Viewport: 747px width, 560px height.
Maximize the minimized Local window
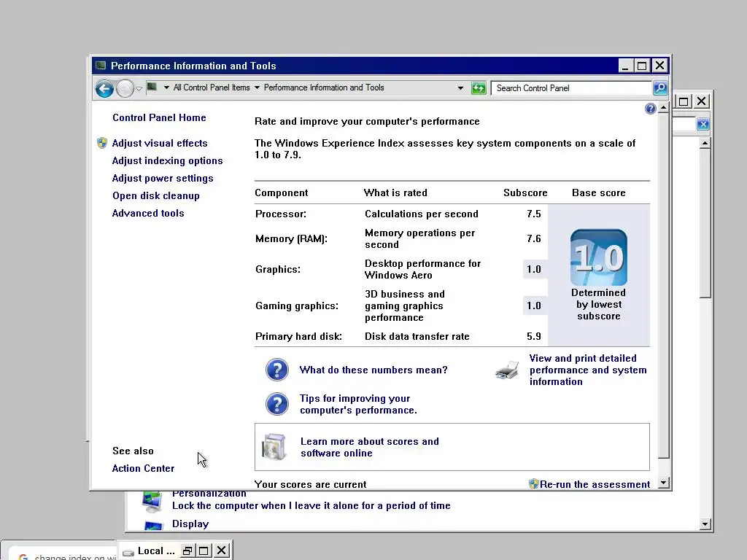pos(204,551)
